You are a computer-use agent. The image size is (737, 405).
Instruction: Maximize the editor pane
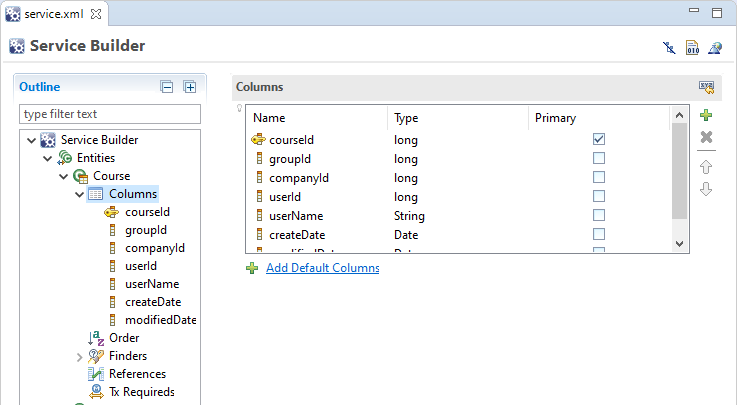click(717, 13)
